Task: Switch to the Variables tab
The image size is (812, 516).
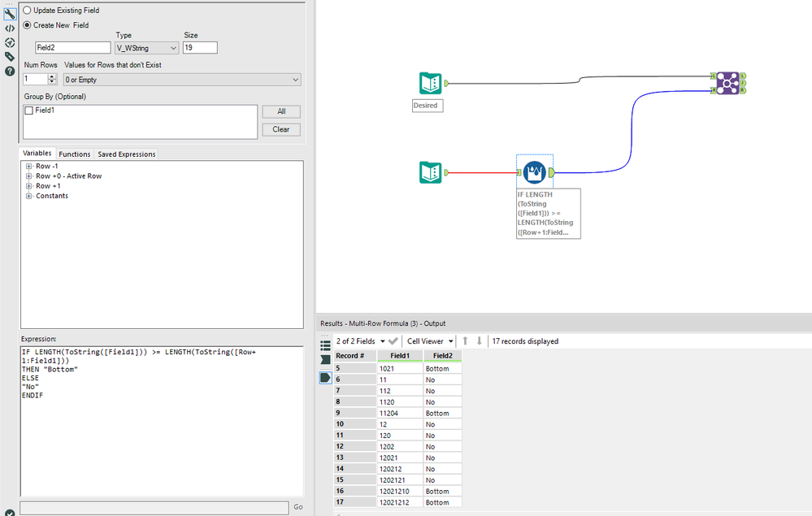Action: click(x=37, y=154)
